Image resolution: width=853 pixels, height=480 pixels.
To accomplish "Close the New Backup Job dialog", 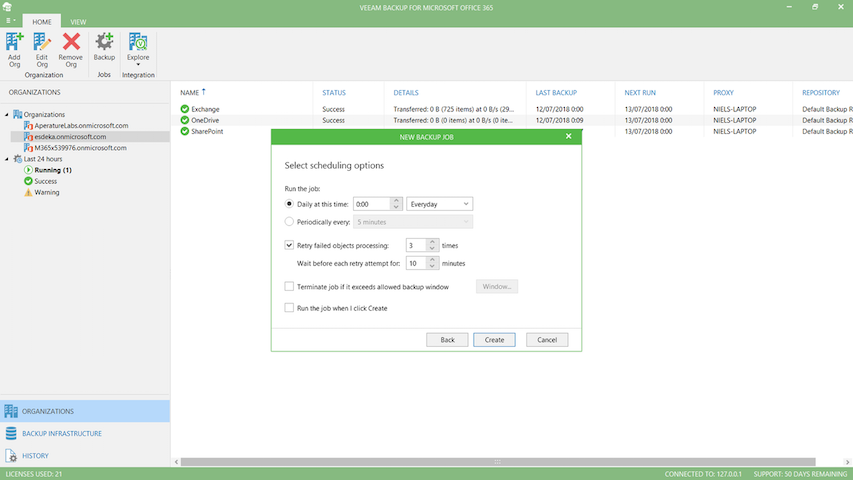I will click(x=568, y=136).
